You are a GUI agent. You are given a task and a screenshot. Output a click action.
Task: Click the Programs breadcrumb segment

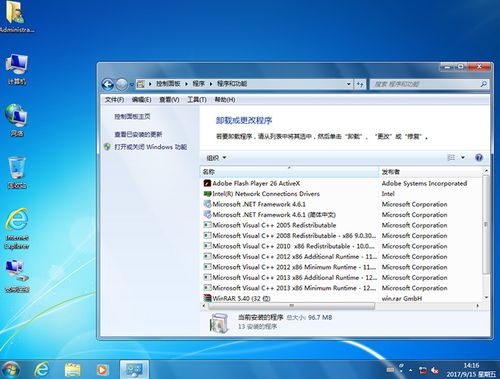tap(199, 84)
